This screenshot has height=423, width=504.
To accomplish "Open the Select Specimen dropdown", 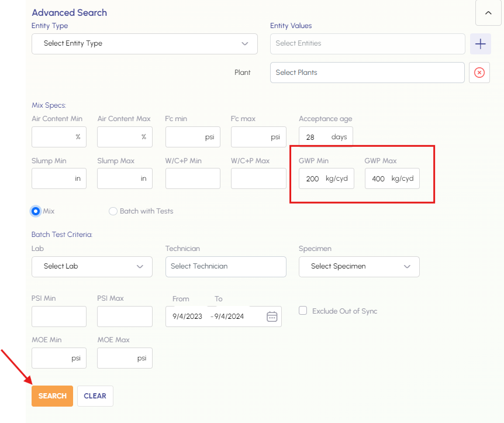I will point(359,267).
